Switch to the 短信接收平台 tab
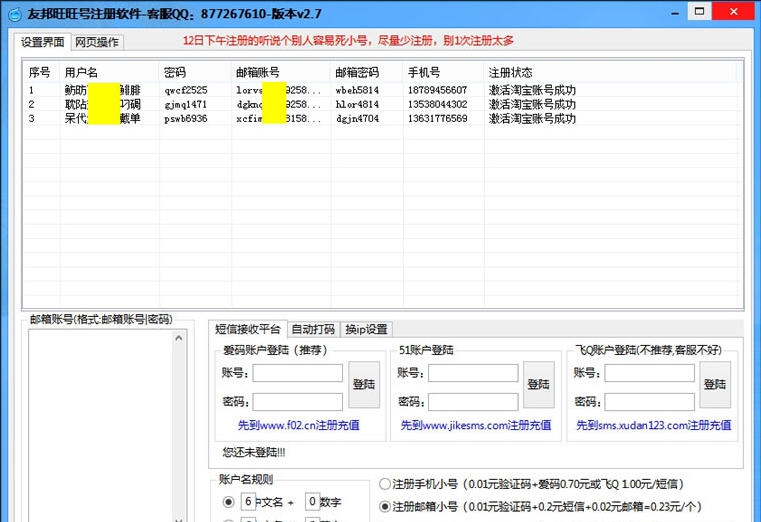Image resolution: width=761 pixels, height=522 pixels. coord(248,329)
